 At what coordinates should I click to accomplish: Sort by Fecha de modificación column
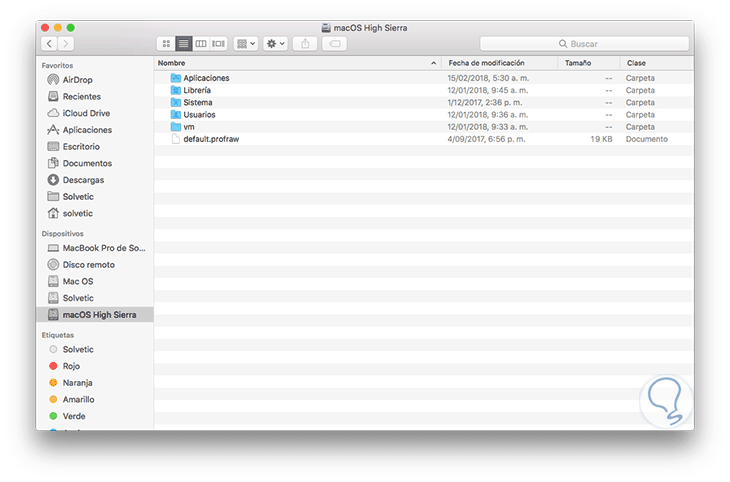pos(500,63)
